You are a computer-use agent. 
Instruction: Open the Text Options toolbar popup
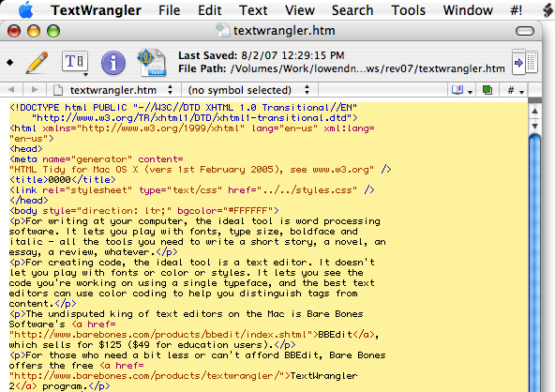click(75, 63)
